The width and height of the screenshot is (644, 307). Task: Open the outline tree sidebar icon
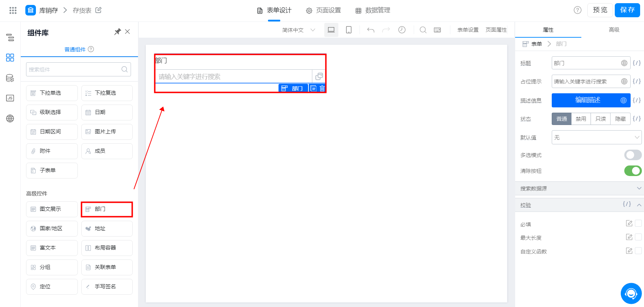pyautogui.click(x=10, y=37)
